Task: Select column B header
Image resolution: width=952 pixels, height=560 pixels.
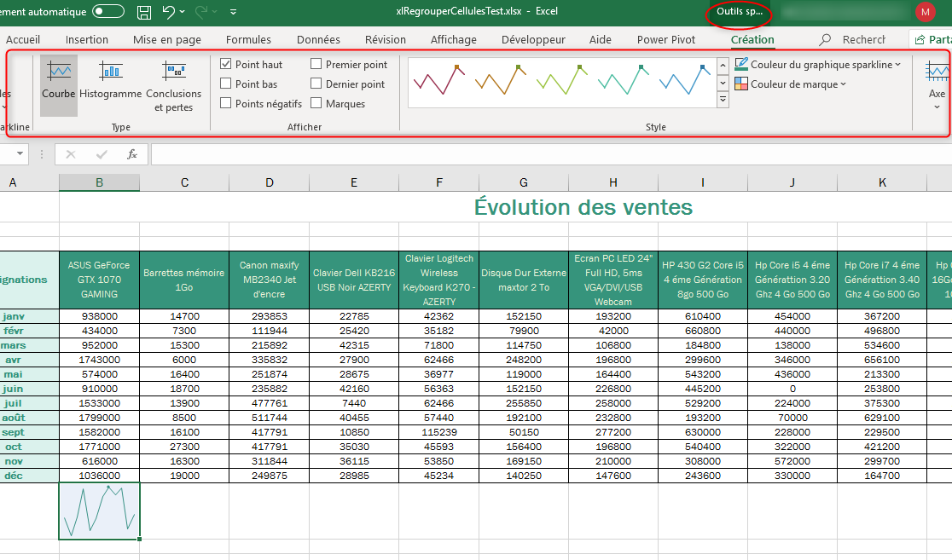Action: 100,182
